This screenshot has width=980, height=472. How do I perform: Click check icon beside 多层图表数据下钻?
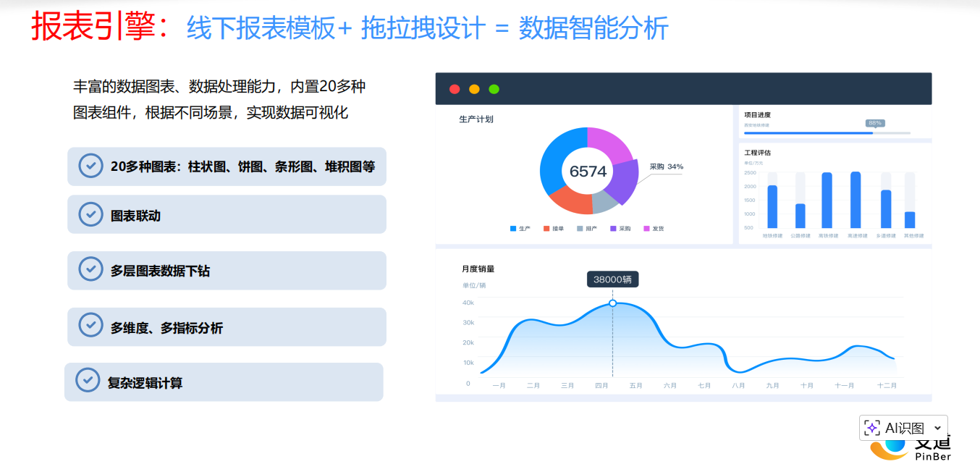pyautogui.click(x=90, y=269)
